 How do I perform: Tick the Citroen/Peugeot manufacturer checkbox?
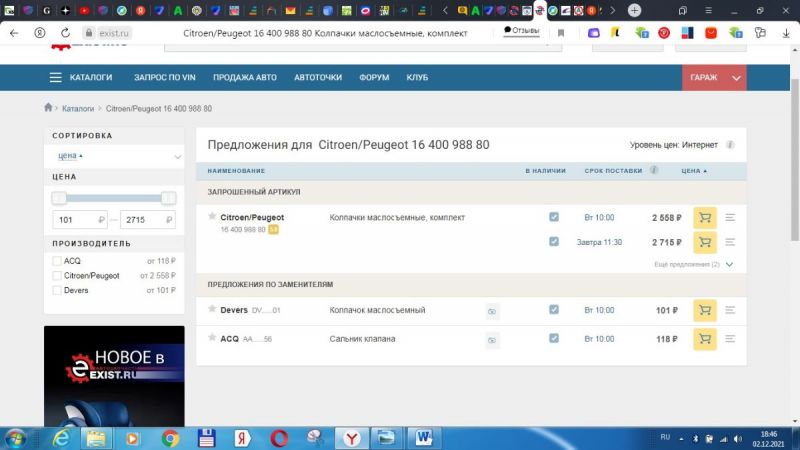(x=57, y=276)
